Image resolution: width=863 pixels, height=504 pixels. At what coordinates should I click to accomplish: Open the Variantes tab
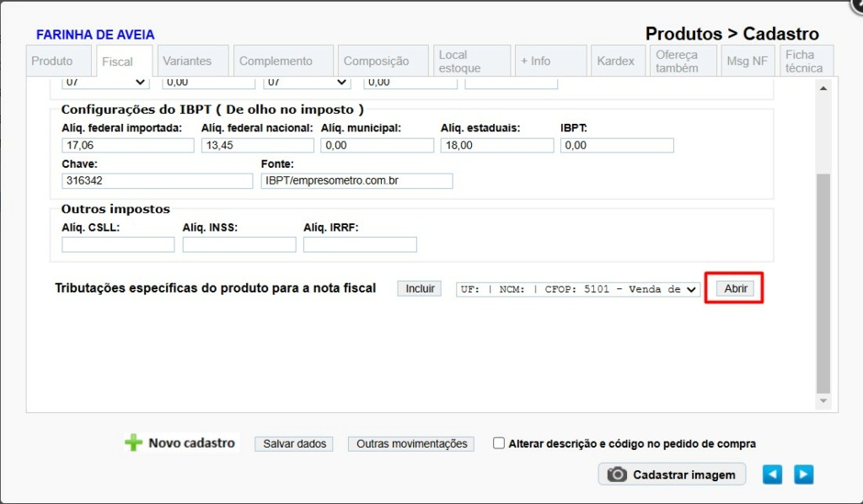tap(193, 61)
